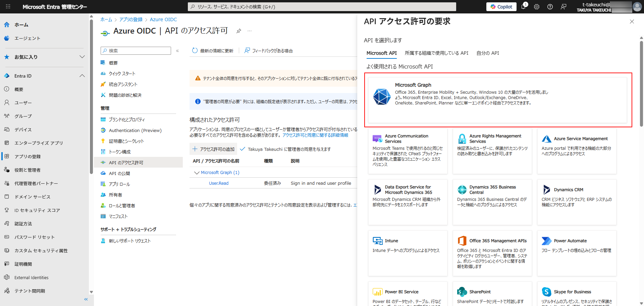This screenshot has width=644, height=306.
Task: Select the Power Automate card
Action: [x=577, y=253]
